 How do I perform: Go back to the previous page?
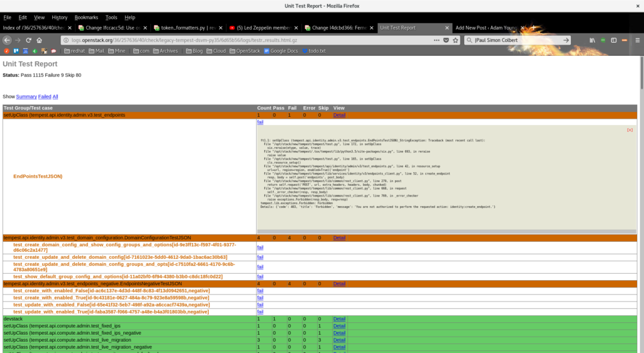[x=7, y=40]
